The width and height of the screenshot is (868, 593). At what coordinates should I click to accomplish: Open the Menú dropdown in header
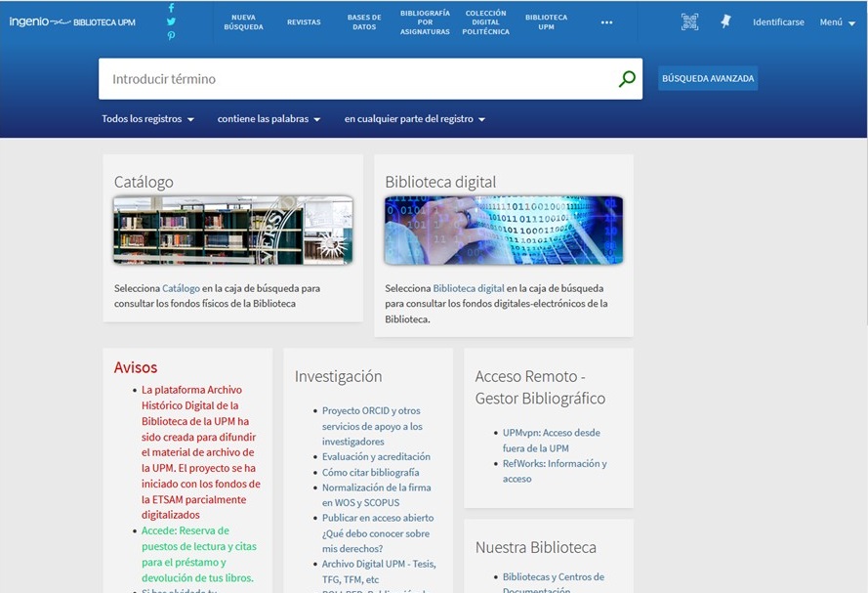pos(837,22)
